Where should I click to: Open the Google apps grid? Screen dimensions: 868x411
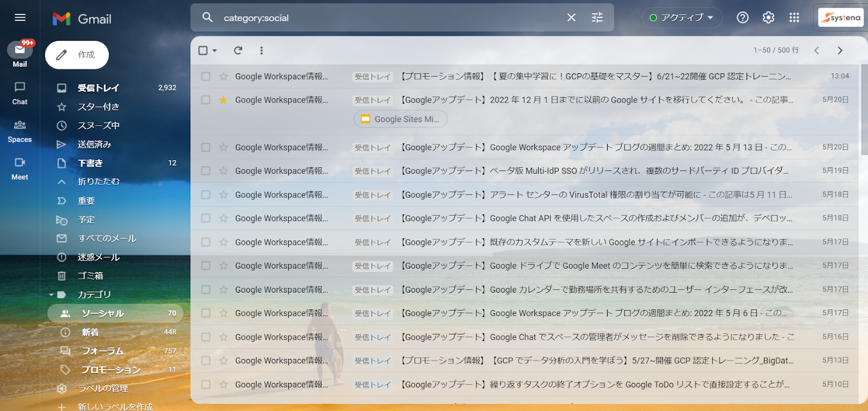794,17
